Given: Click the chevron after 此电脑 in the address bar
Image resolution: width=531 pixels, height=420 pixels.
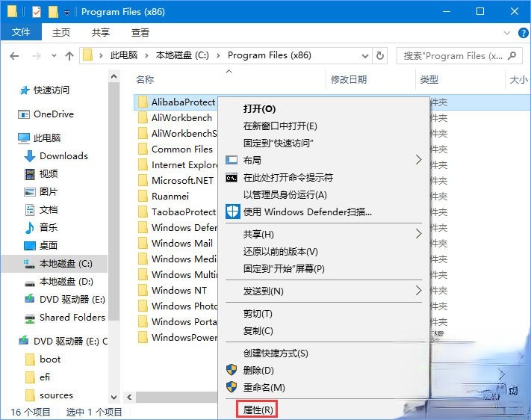Looking at the screenshot, I should tap(146, 55).
